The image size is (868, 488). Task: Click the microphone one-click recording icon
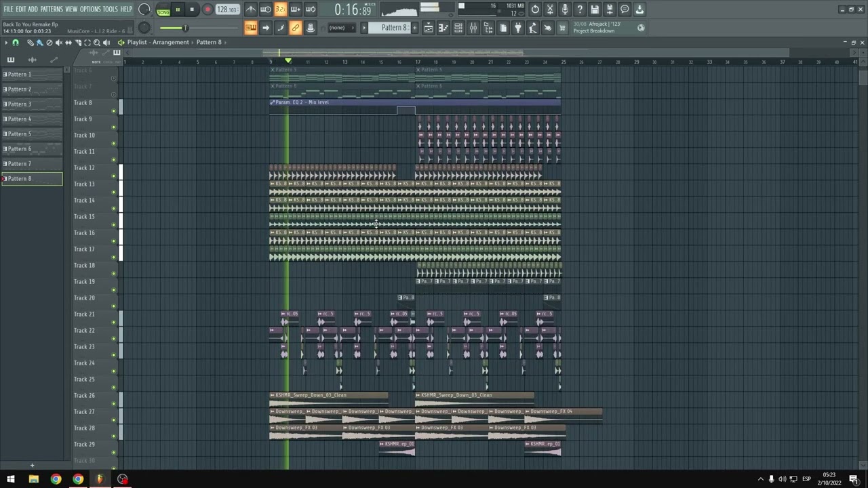click(565, 9)
